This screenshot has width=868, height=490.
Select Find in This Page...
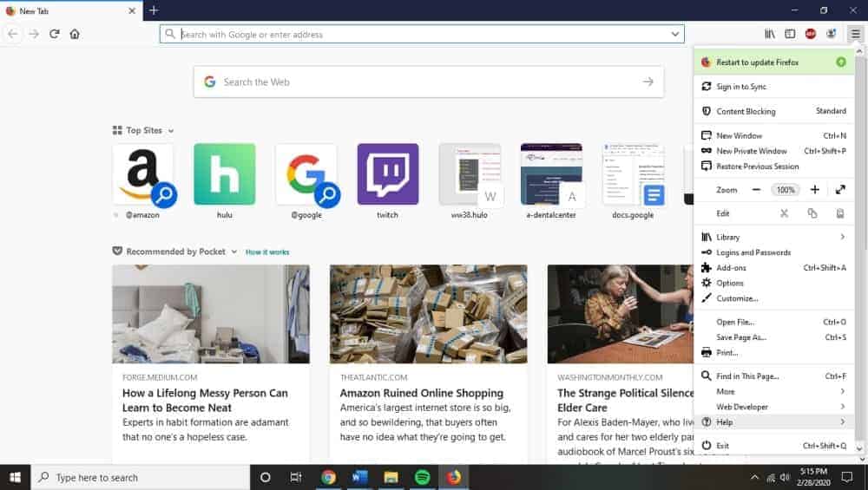(x=774, y=376)
